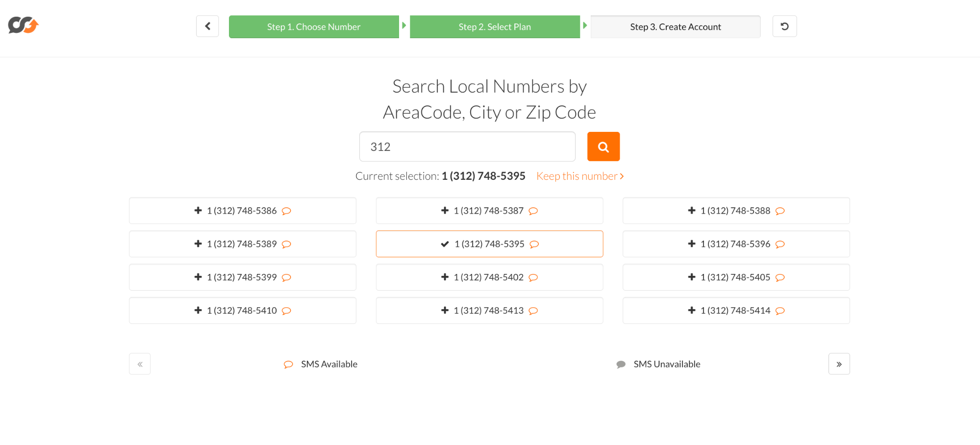Click SMS bubble icon beside 748-5386
Image resolution: width=980 pixels, height=445 pixels.
[x=287, y=211]
